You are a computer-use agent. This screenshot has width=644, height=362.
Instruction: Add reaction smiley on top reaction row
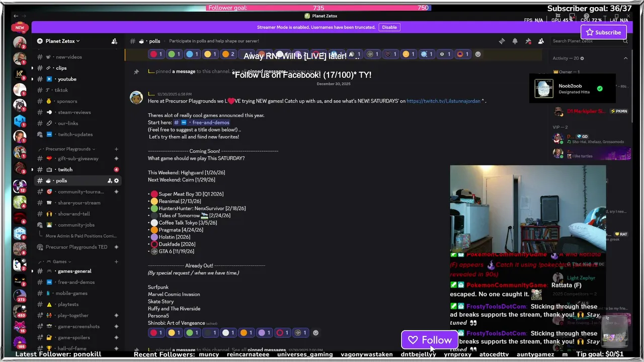[x=478, y=54]
